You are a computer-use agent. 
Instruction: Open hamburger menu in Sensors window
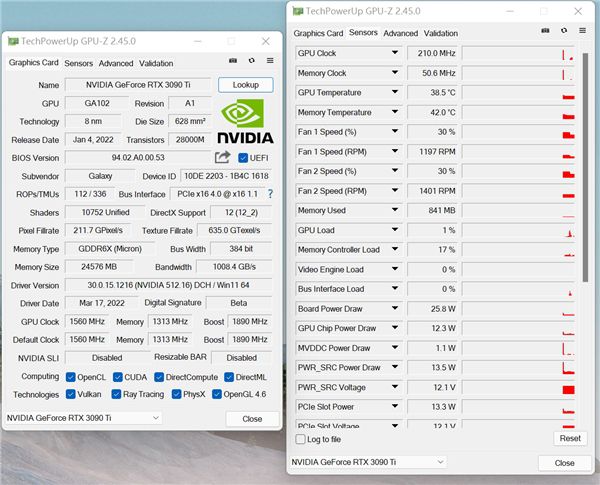tap(582, 30)
